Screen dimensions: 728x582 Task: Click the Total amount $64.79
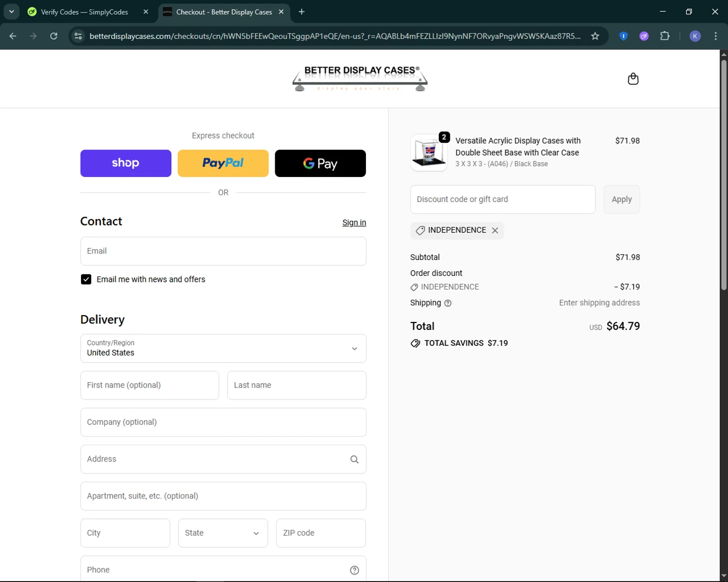623,326
